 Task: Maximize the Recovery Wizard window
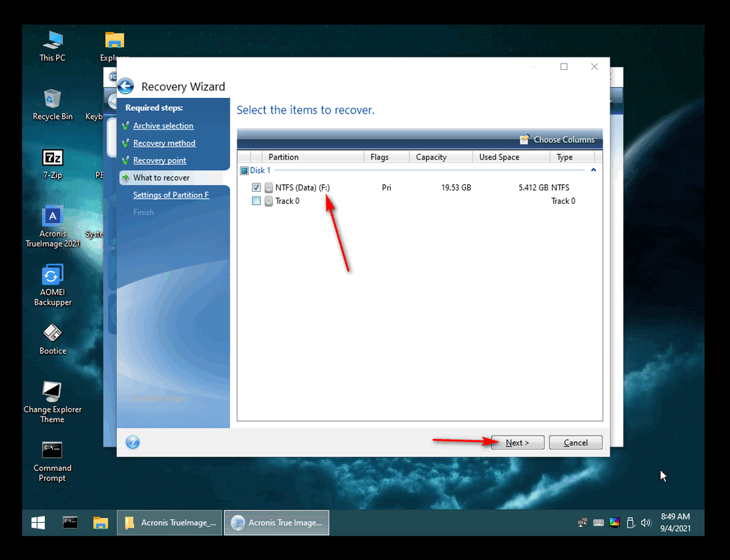pos(564,66)
